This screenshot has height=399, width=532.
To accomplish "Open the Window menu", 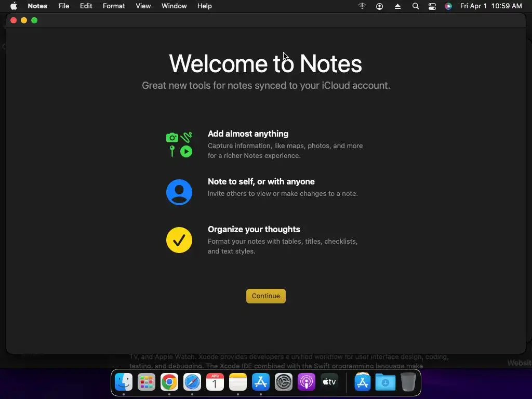I will (174, 6).
